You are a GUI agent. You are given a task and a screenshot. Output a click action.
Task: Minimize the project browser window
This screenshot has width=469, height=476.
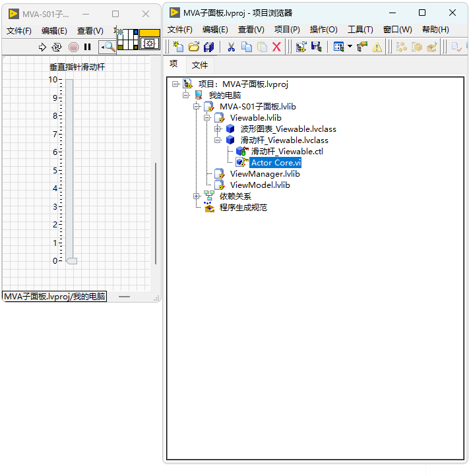click(392, 13)
